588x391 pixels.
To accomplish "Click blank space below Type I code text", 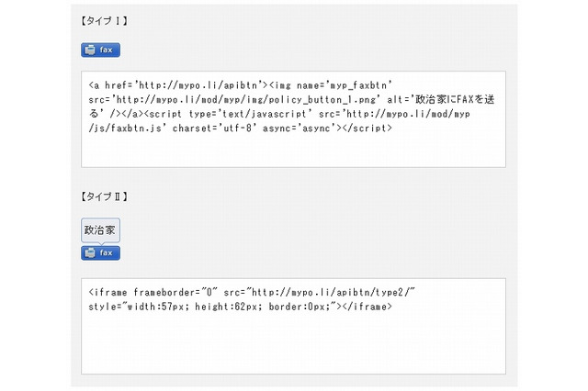I will click(293, 150).
